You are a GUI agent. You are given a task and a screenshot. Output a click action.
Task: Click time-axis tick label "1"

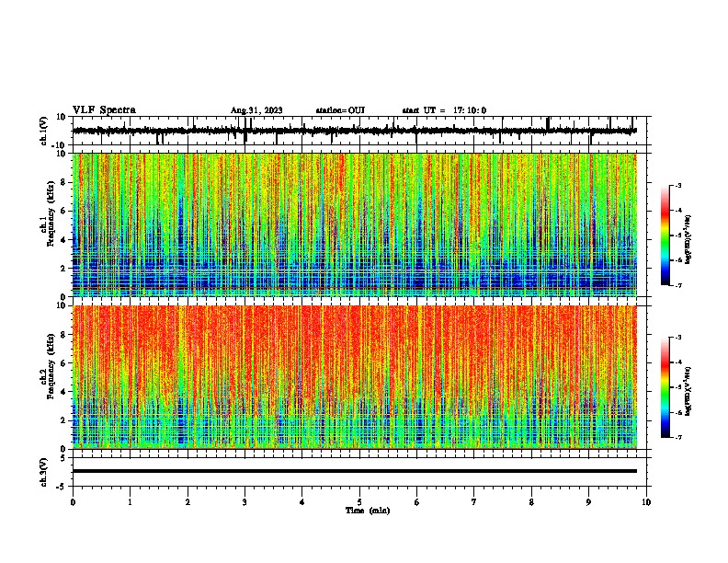[x=131, y=502]
